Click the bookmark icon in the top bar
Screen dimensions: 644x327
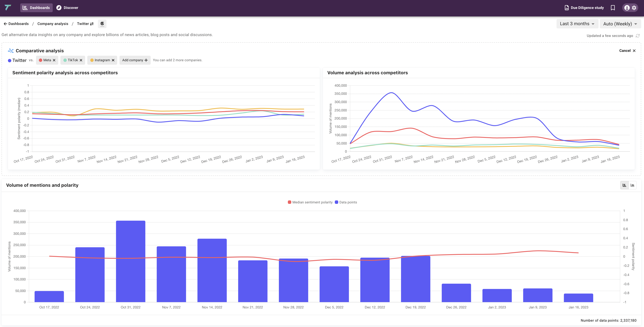point(613,8)
